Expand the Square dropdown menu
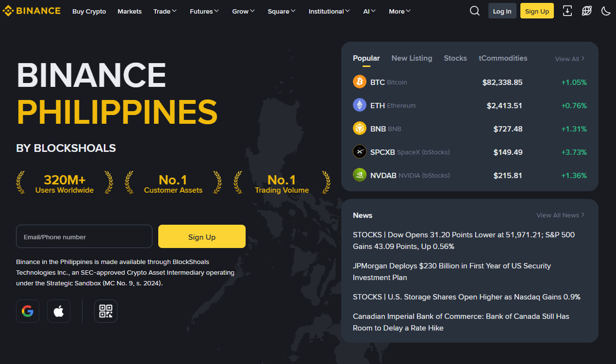The image size is (616, 364). point(282,11)
